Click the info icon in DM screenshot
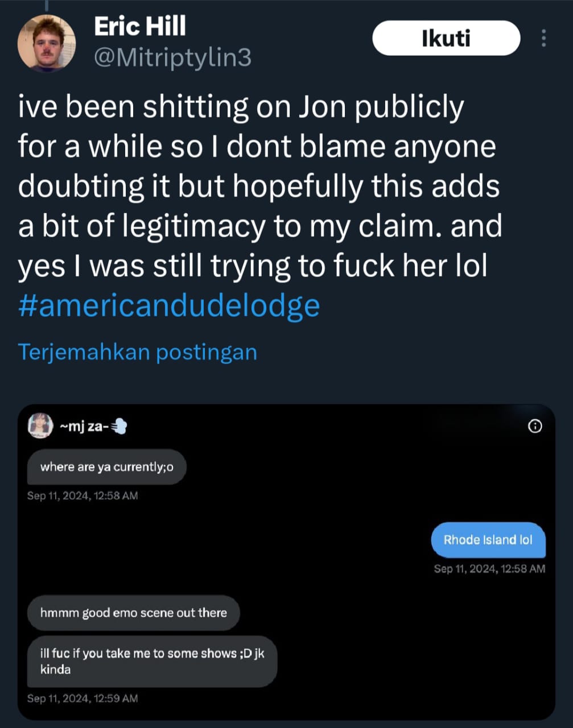 click(535, 426)
